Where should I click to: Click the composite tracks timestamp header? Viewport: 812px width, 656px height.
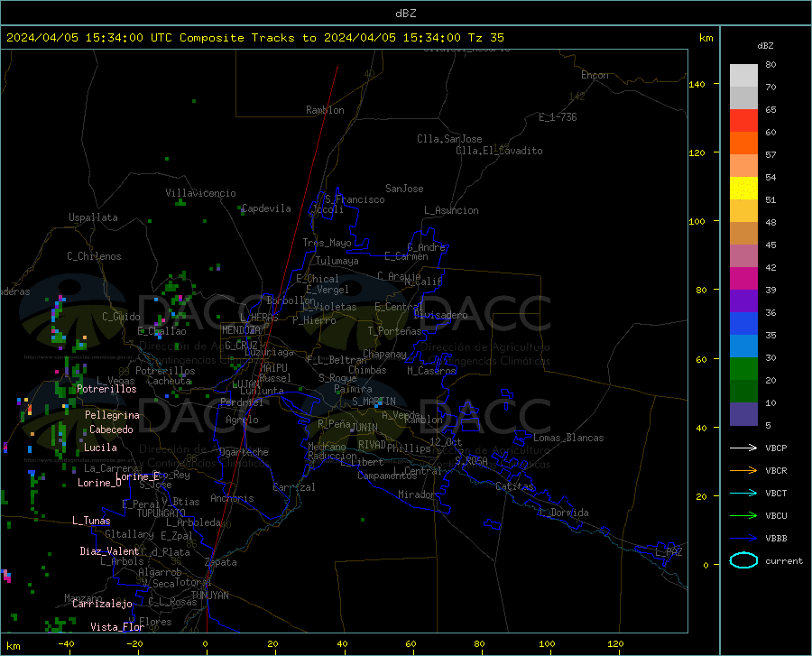pyautogui.click(x=255, y=38)
